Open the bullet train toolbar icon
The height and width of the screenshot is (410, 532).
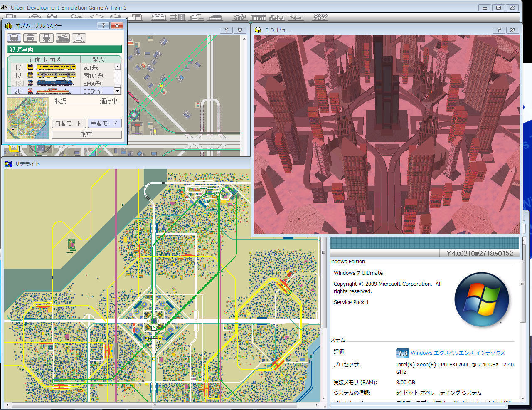(x=215, y=17)
